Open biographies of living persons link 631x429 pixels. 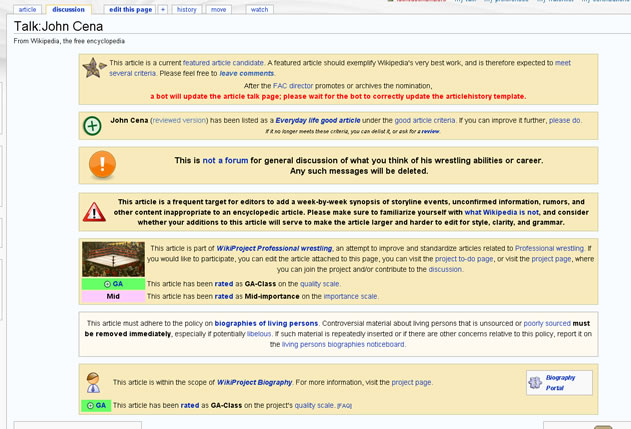(x=266, y=323)
